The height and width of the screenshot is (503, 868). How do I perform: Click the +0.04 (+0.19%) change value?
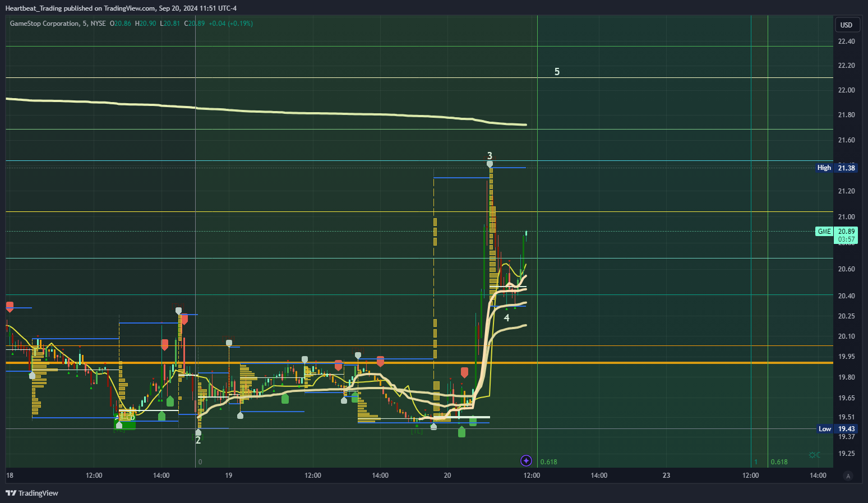[230, 24]
